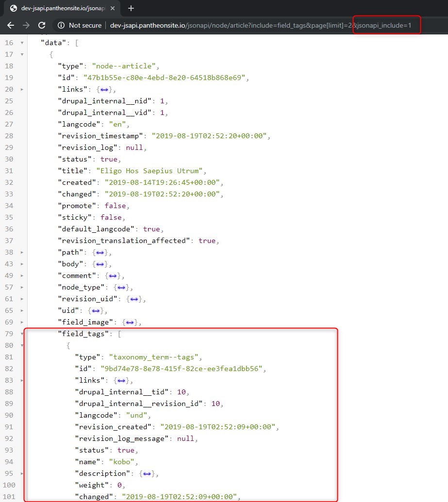View site information for Not secure
448x502 pixels.
coord(80,25)
